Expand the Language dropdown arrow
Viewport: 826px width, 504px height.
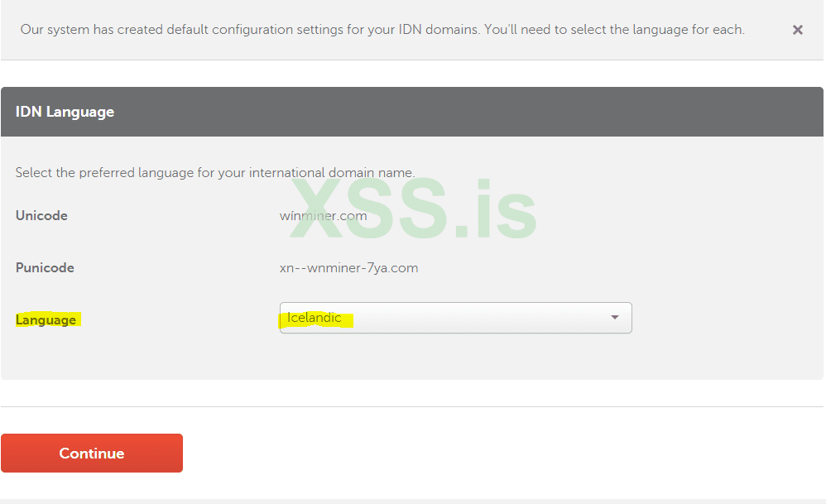(x=614, y=318)
